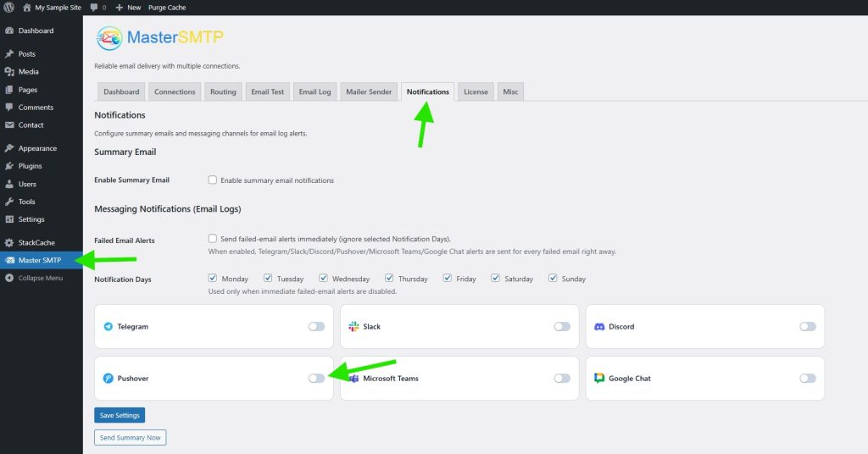Uncheck the Sunday checkbox
Screen dimensions: 868x454
pyautogui.click(x=553, y=278)
